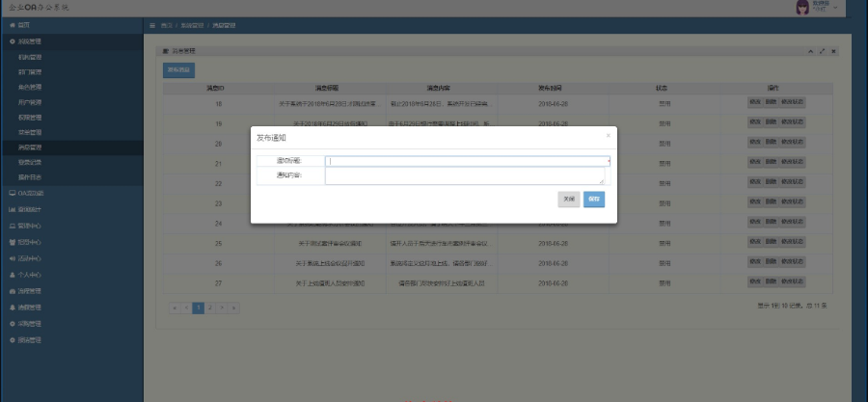
Task: Click the 保存 button in the dialog
Action: pos(594,199)
